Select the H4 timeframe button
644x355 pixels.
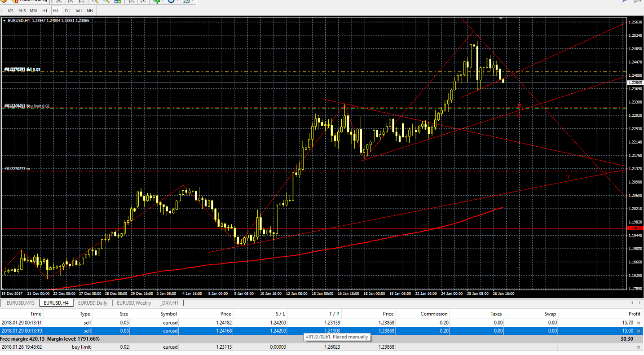(x=56, y=10)
